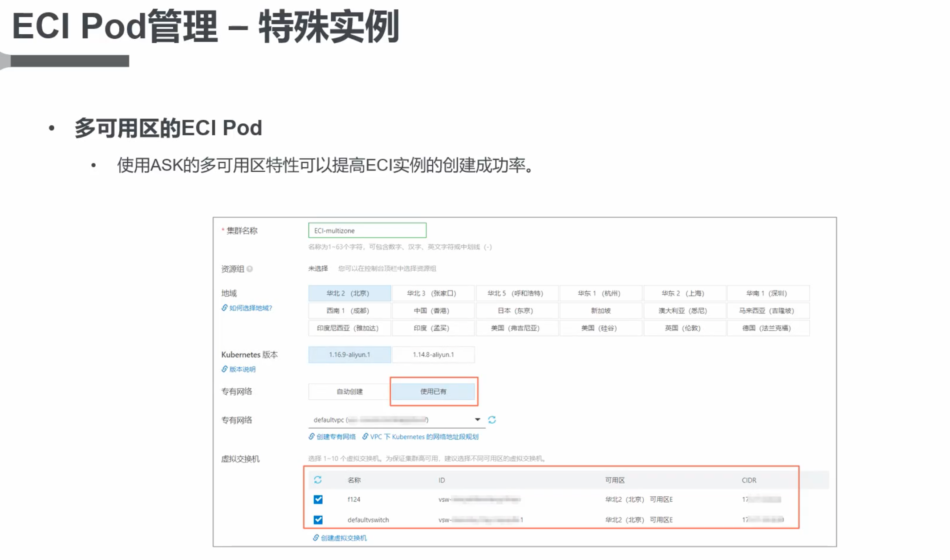The height and width of the screenshot is (560, 950).
Task: Switch VPC mode to 自动创建
Action: tap(349, 392)
